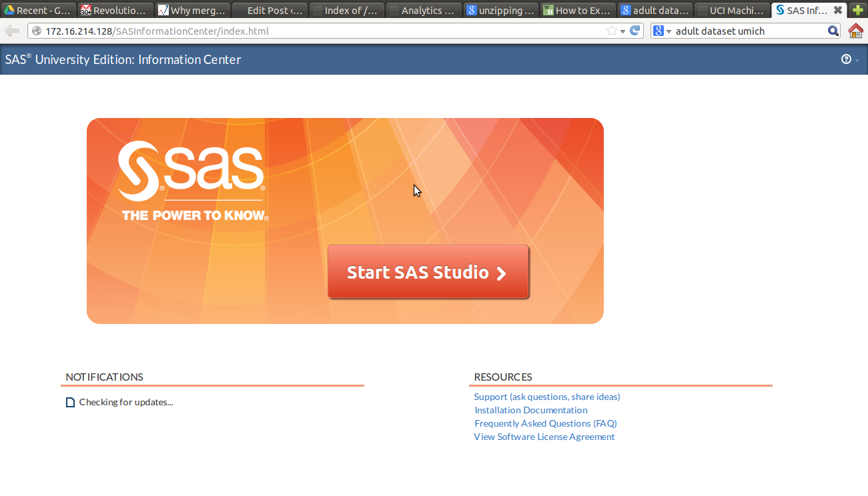The height and width of the screenshot is (496, 868).
Task: Bookmark this page with the star icon
Action: coord(611,31)
